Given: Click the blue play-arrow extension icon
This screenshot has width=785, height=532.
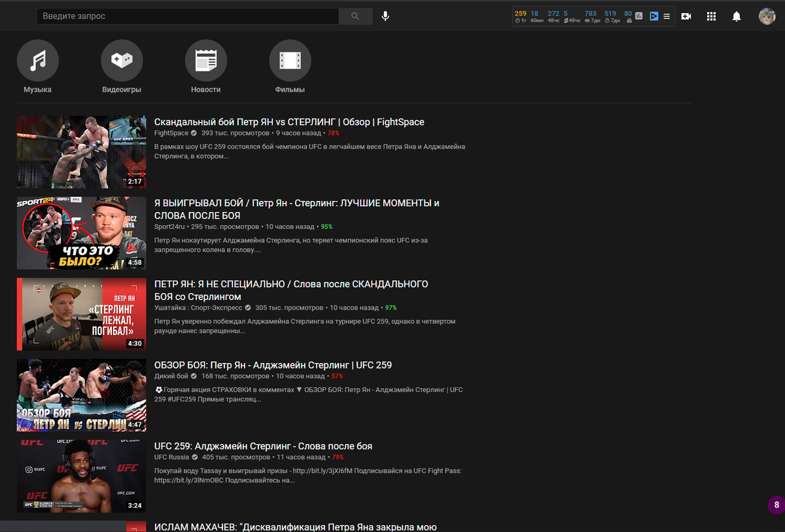Looking at the screenshot, I should 654,16.
